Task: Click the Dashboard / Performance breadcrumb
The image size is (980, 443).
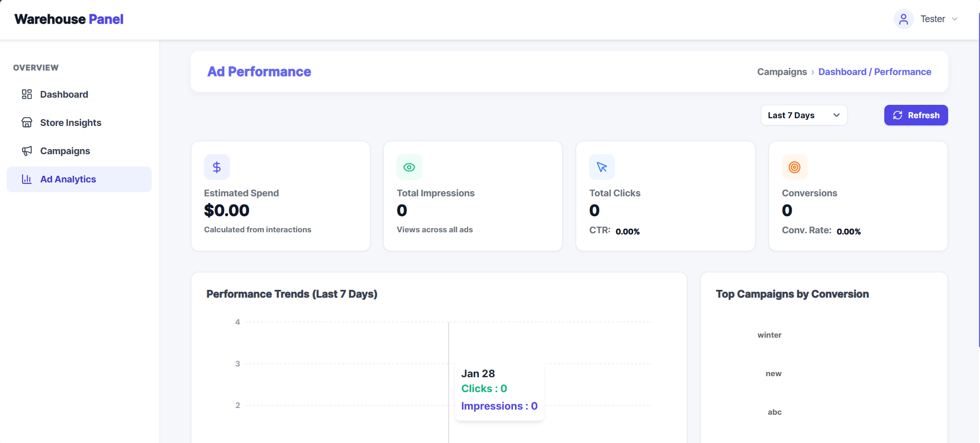Action: click(875, 72)
